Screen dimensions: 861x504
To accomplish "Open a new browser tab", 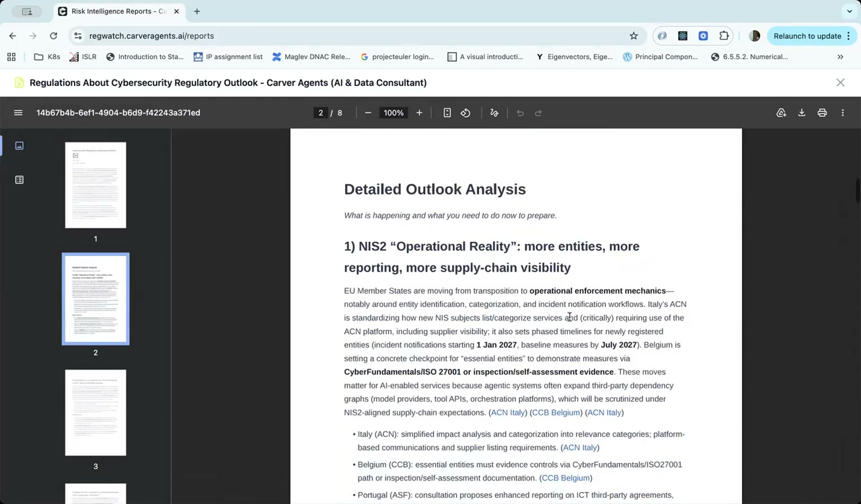I will 197,11.
